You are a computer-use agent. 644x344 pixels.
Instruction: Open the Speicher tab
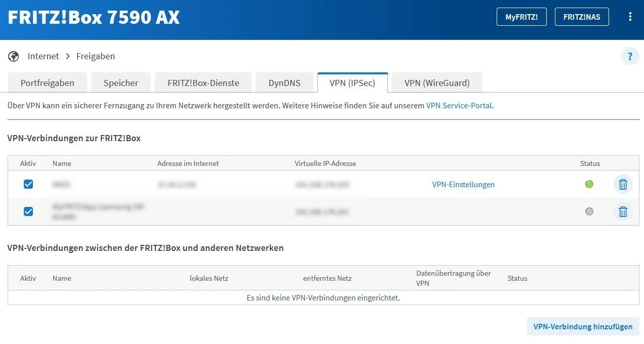pos(121,83)
